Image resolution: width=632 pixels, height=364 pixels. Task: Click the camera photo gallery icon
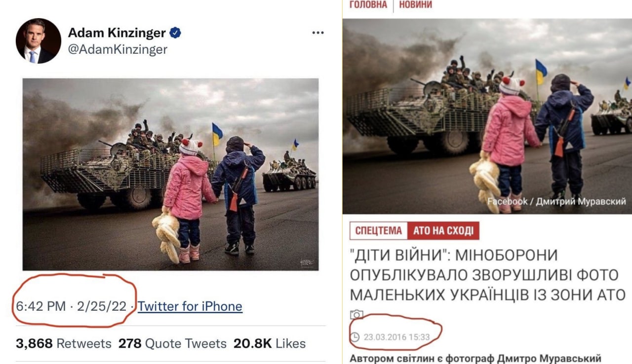click(x=356, y=315)
